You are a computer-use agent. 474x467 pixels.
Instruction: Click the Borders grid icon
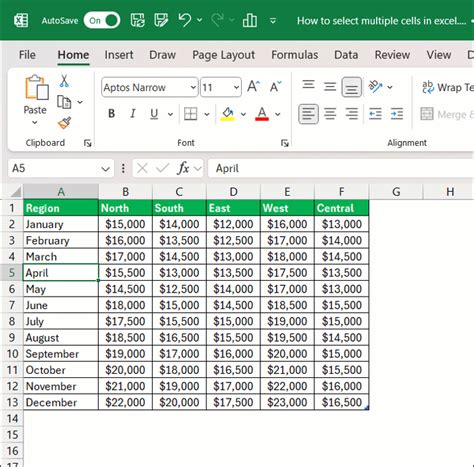pyautogui.click(x=191, y=114)
